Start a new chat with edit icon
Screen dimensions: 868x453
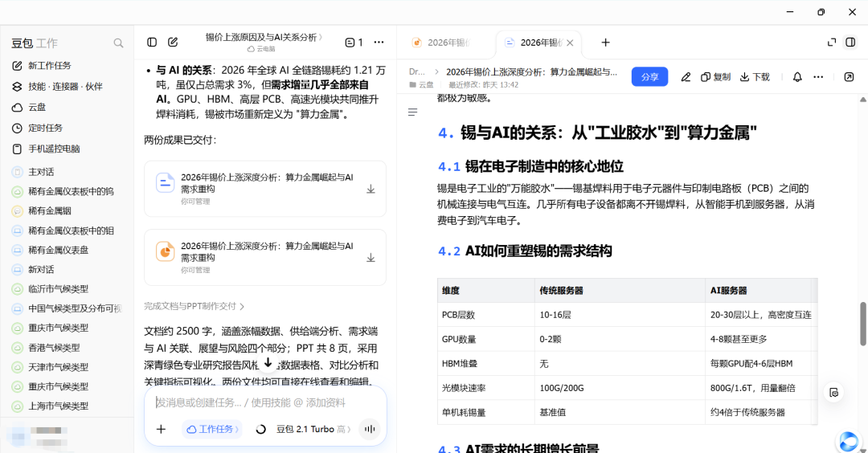point(173,42)
